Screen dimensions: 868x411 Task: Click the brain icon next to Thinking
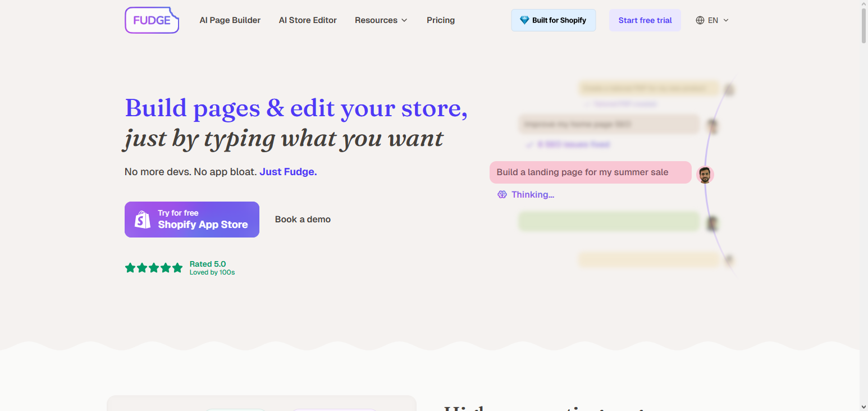(502, 195)
